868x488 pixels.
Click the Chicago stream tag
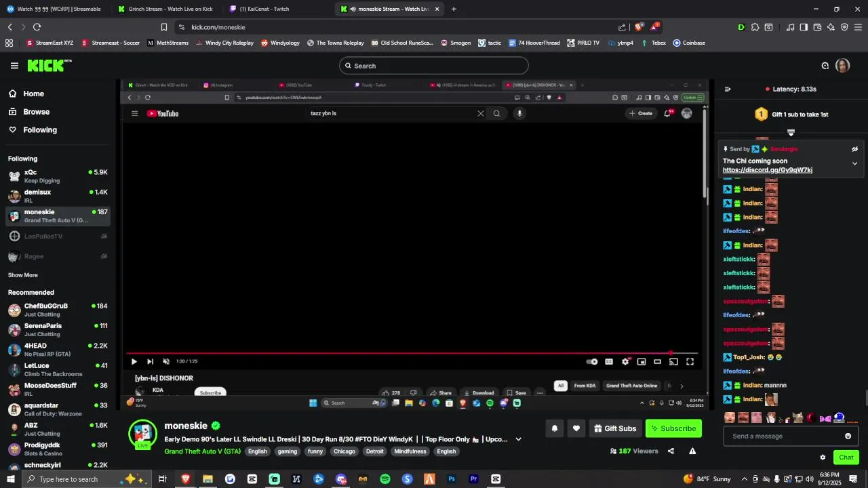344,451
